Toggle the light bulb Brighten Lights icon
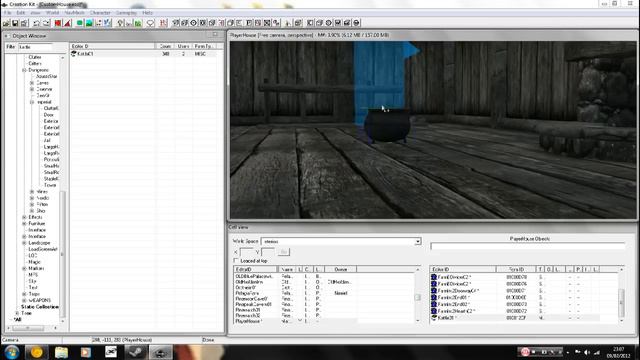 tap(120, 23)
